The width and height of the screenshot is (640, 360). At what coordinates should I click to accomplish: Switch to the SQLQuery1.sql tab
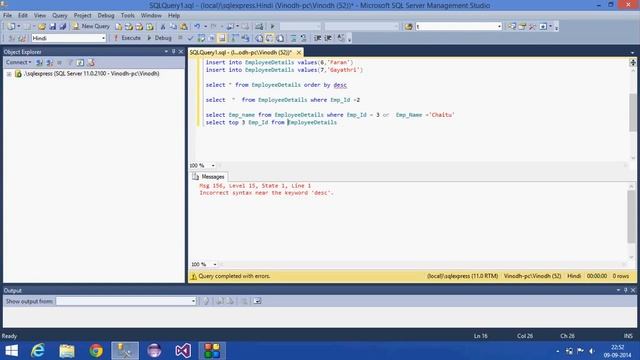point(241,53)
